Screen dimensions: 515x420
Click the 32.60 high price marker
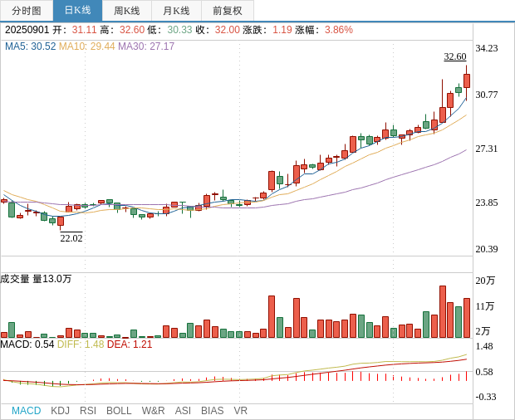(x=455, y=56)
